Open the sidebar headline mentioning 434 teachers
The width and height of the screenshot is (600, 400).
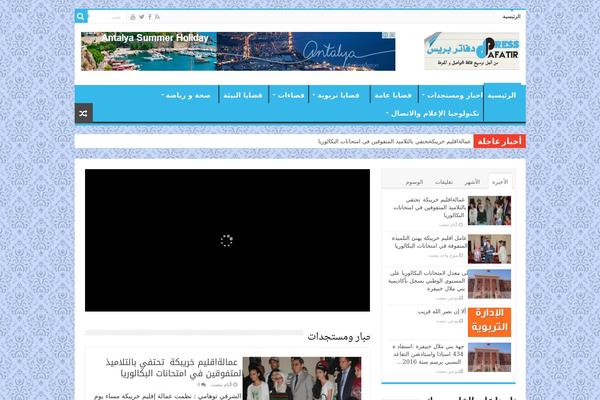[428, 354]
